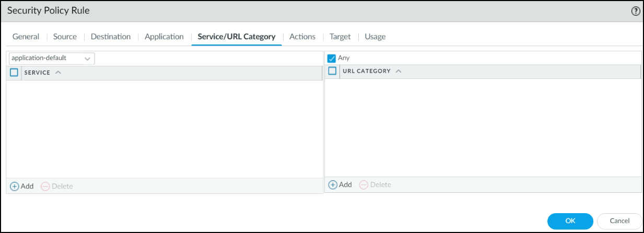
Task: Click the help question mark icon
Action: pyautogui.click(x=636, y=11)
